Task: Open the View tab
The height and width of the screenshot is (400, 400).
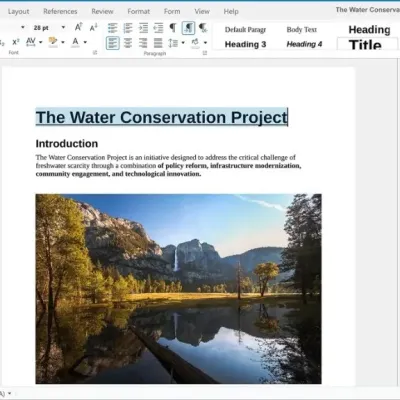Action: point(202,11)
